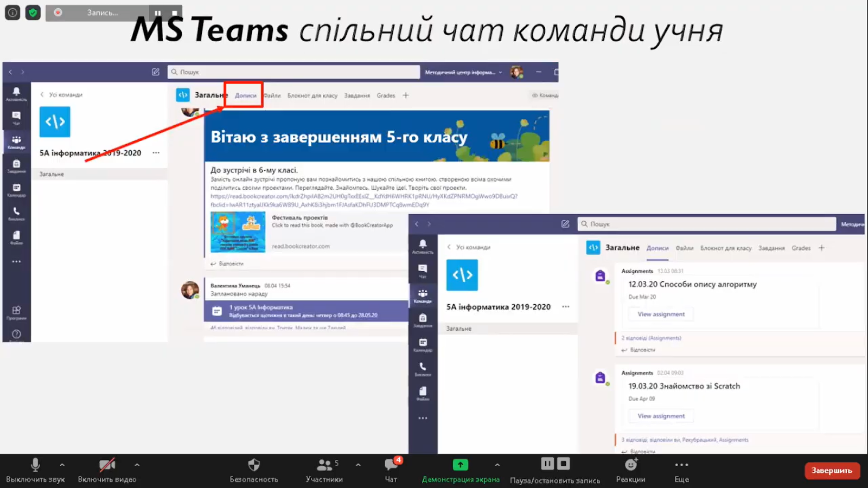Image resolution: width=868 pixels, height=488 pixels.
Task: Click new chat compose icon in lower Teams window
Action: point(565,224)
